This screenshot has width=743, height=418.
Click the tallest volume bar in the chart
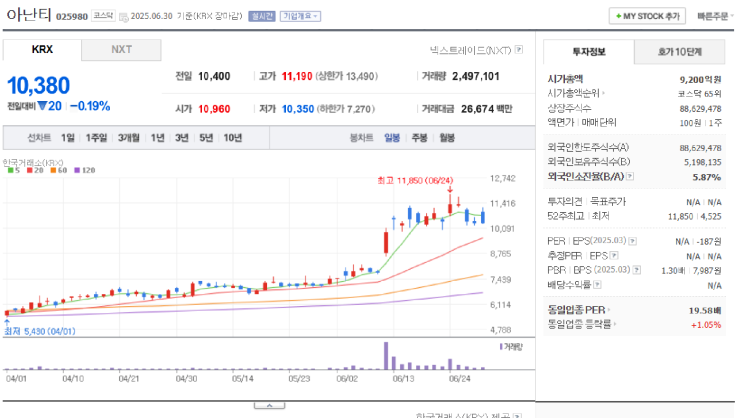pos(386,355)
